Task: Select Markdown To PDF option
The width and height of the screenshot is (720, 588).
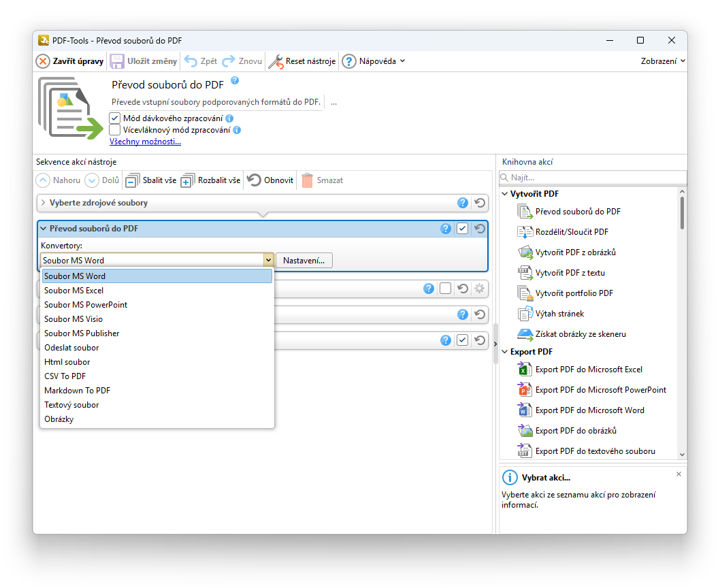Action: pos(157,391)
